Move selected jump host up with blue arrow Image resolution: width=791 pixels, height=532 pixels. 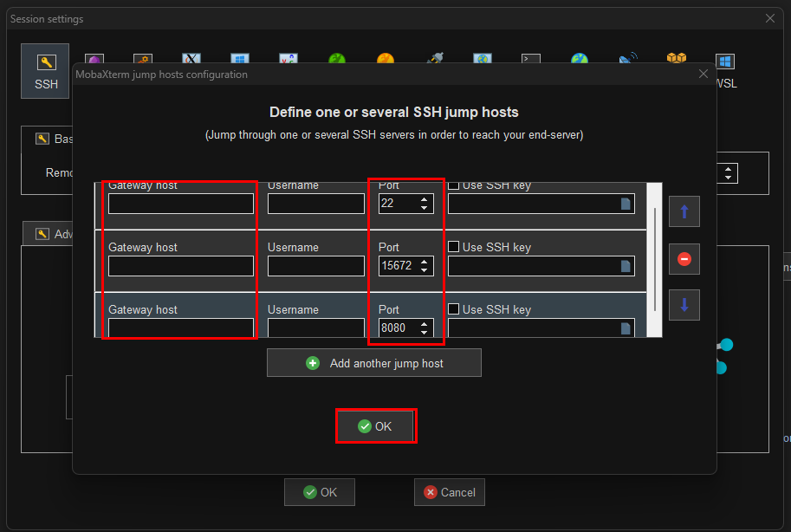tap(684, 211)
